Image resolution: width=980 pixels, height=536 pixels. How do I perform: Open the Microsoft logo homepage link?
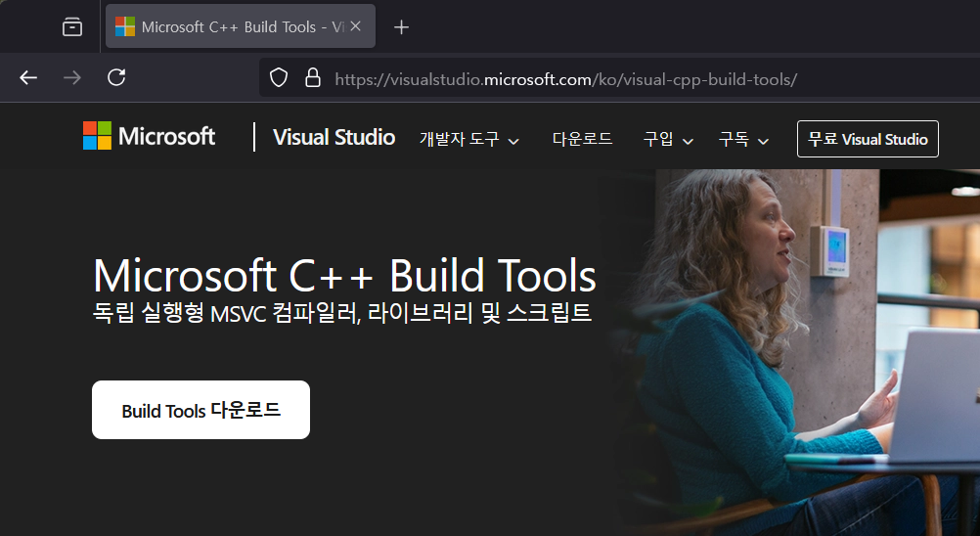[150, 136]
